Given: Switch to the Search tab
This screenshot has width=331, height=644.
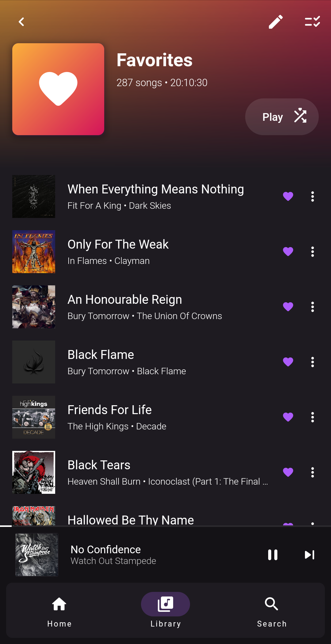Looking at the screenshot, I should click(x=272, y=610).
